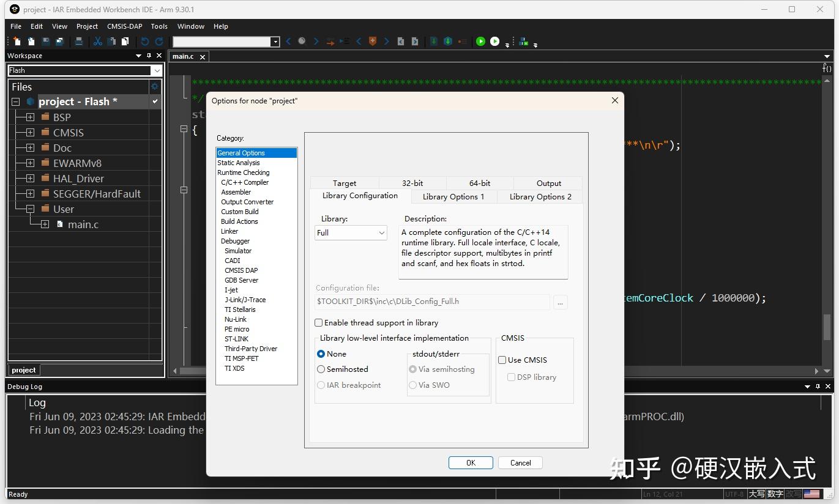
Task: Expand the CMSIS folder in the tree
Action: pos(30,132)
